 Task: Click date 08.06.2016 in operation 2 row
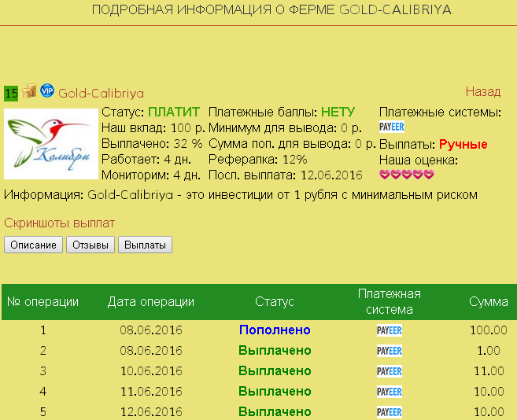coord(151,351)
